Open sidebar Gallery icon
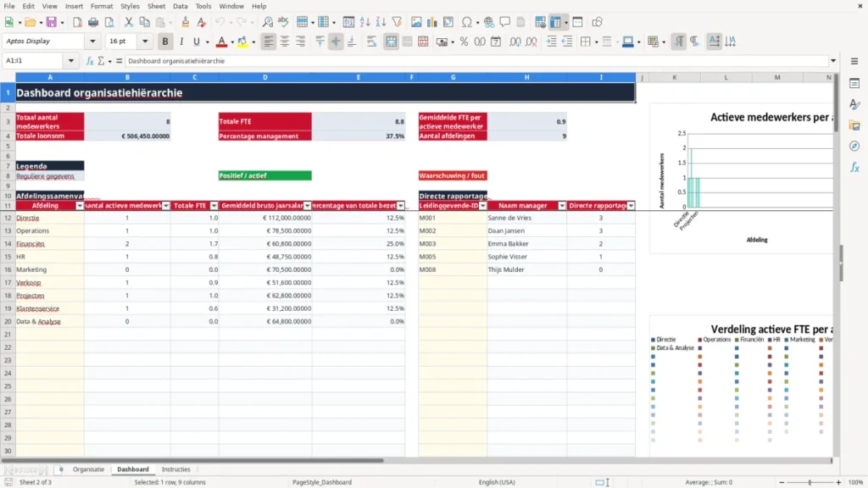The width and height of the screenshot is (868, 488). coord(854,125)
